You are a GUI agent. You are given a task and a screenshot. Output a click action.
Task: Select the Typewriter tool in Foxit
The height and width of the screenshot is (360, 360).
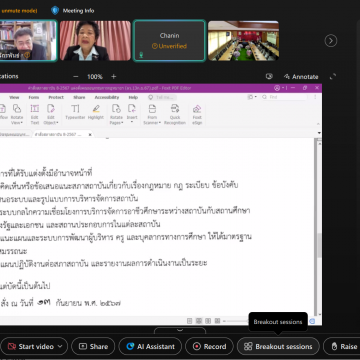[x=75, y=112]
